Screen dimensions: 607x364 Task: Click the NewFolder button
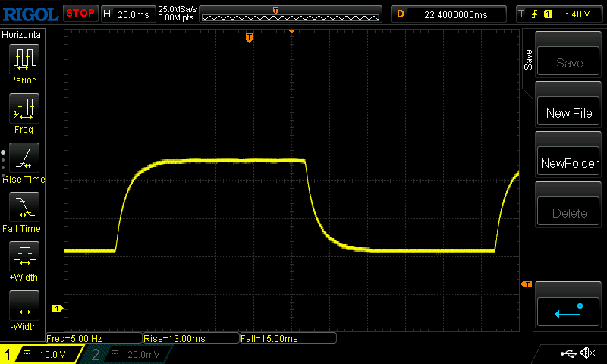[x=568, y=162]
